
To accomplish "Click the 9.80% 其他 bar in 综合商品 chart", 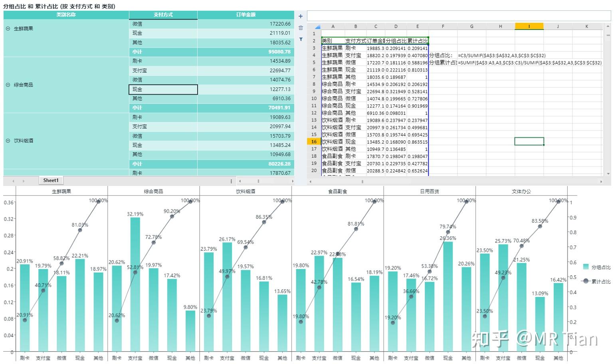I will (x=190, y=331).
